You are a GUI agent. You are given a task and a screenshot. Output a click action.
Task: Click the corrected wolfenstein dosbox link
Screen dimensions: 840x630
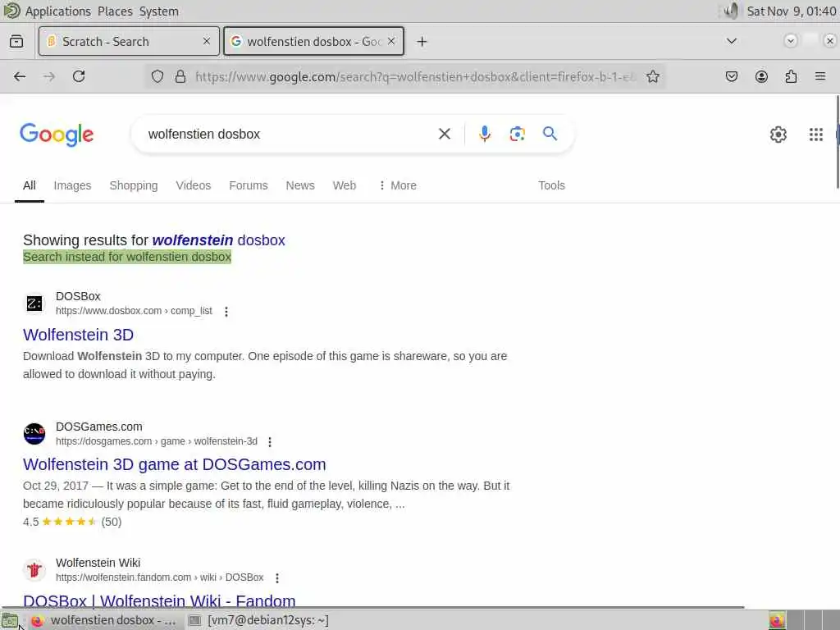pos(218,240)
